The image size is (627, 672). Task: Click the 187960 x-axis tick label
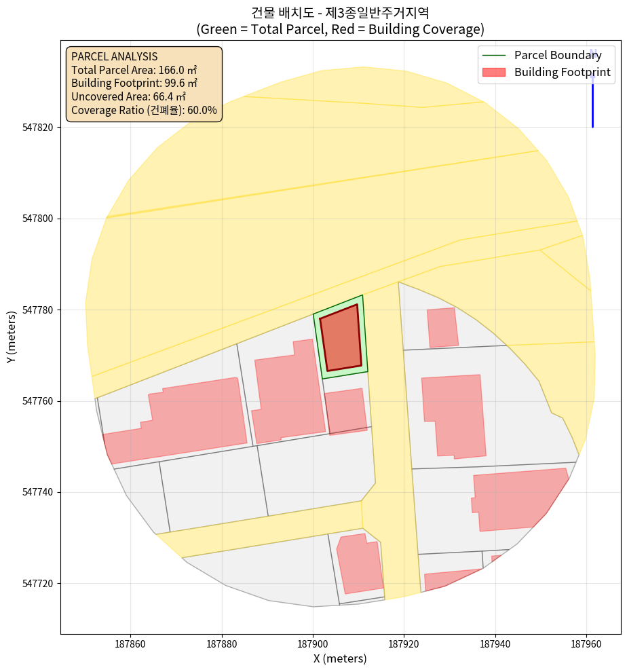587,642
